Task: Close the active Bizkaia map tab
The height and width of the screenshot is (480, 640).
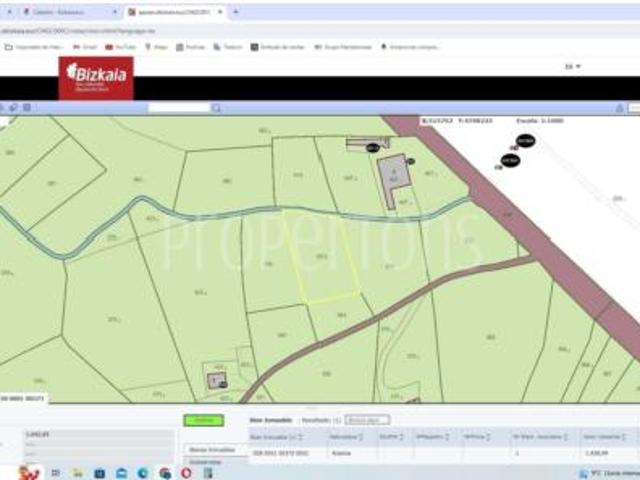Action: [220, 12]
